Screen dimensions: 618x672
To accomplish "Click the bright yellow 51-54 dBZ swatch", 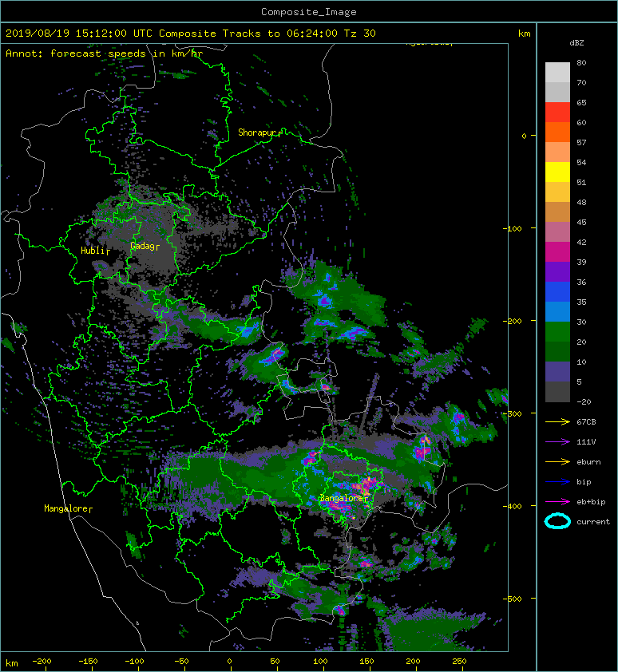I will pyautogui.click(x=557, y=172).
